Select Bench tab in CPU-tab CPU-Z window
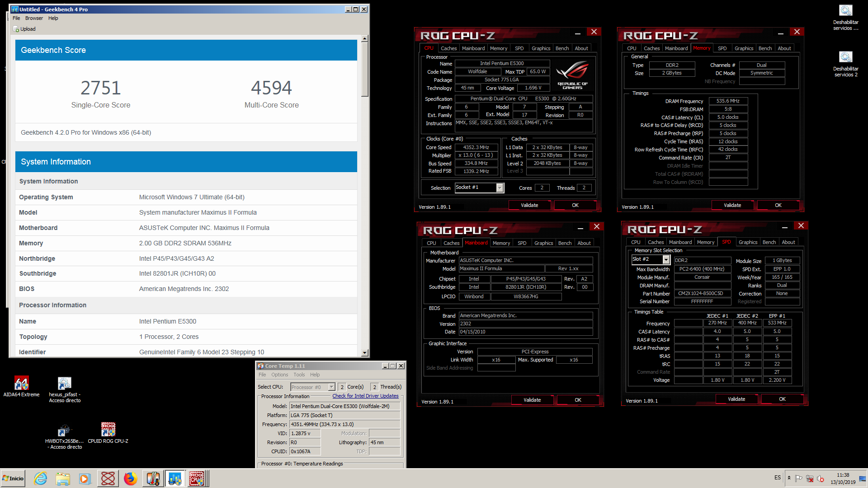868x488 pixels. [x=562, y=48]
